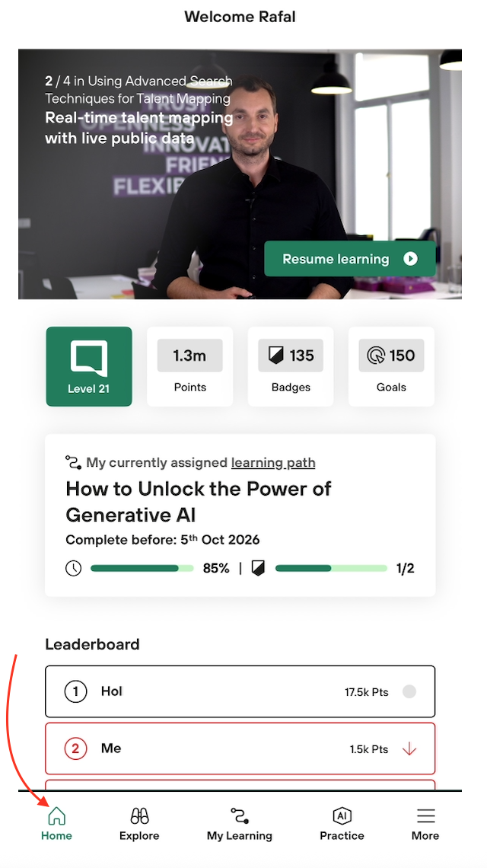This screenshot has height=868, width=487.
Task: Select first place Hol leaderboard row
Action: coord(240,691)
